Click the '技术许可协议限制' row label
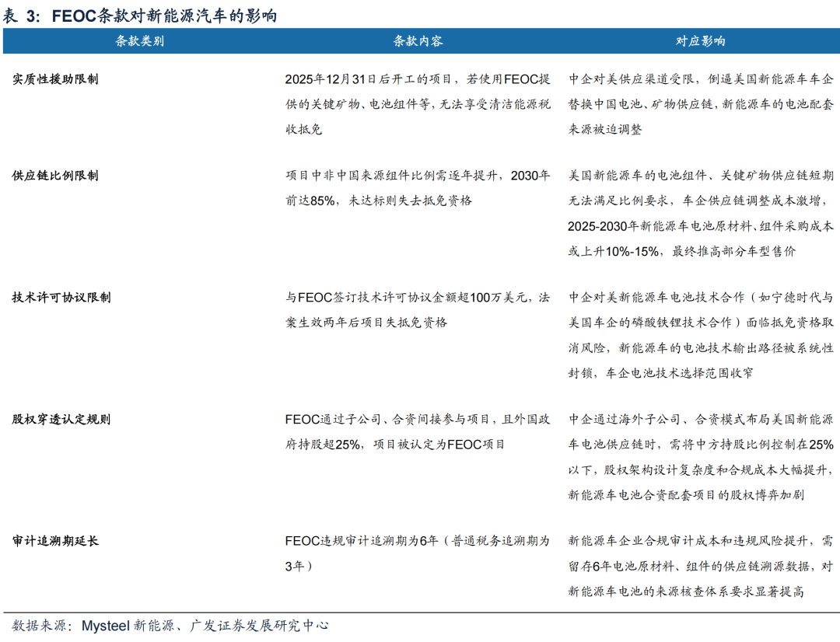840x642 pixels. coord(61,298)
